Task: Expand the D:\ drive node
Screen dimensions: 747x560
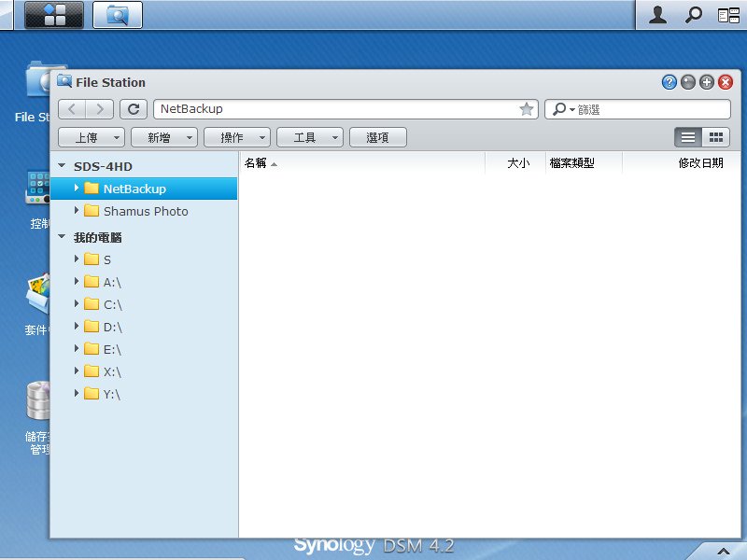Action: coord(77,326)
